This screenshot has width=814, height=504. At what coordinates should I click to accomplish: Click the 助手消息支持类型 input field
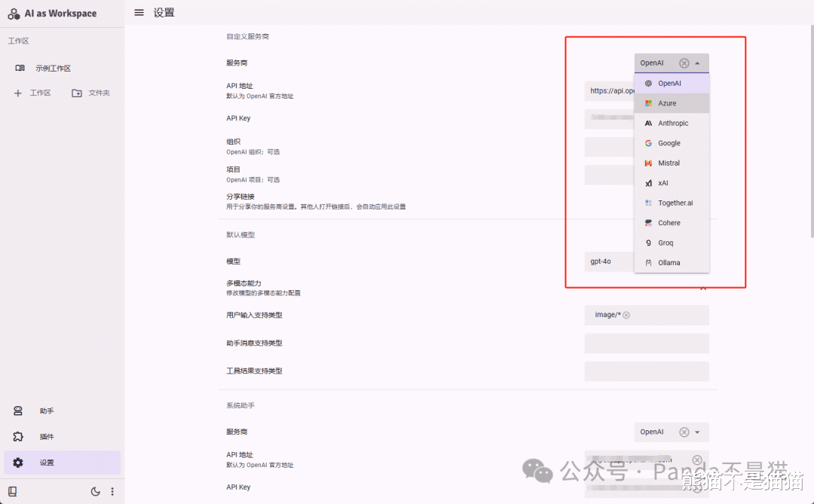pos(647,343)
